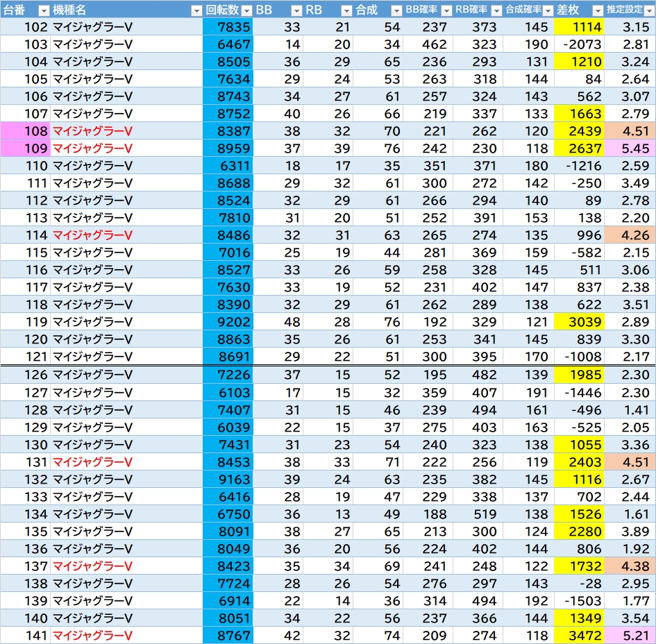Select 回転数 cell 6103 in row 127

[228, 392]
